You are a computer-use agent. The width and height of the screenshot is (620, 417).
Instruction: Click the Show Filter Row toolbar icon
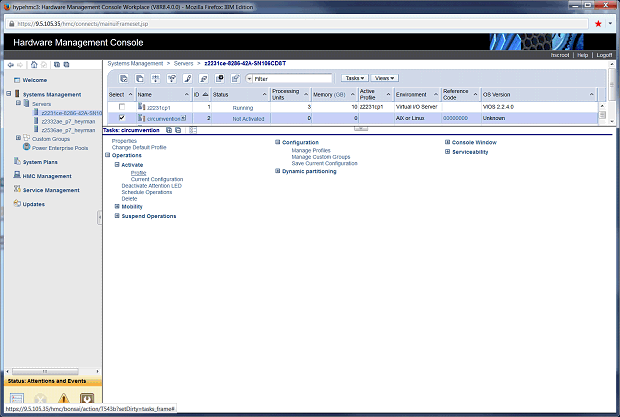point(155,79)
